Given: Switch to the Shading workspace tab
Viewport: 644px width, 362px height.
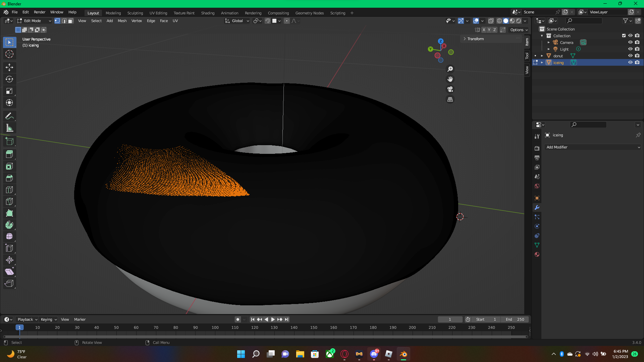Looking at the screenshot, I should [x=208, y=13].
